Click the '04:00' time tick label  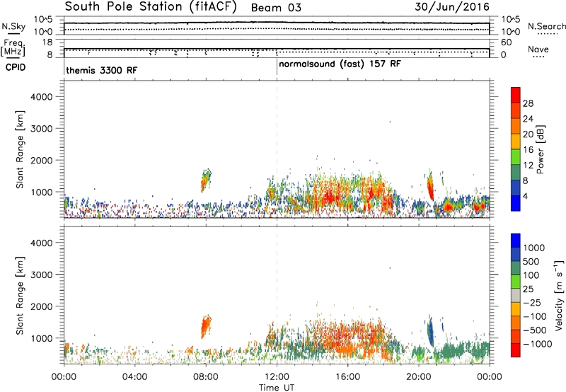(x=134, y=376)
